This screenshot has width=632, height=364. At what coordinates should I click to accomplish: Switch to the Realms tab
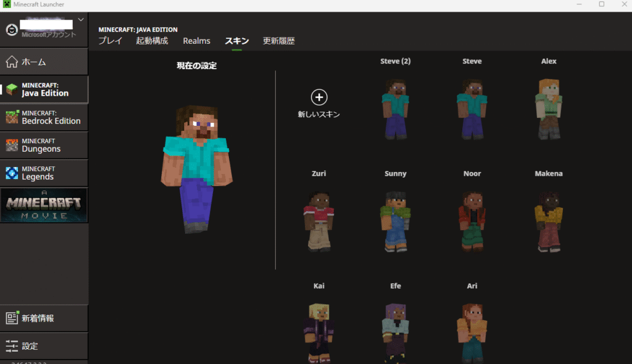(197, 41)
